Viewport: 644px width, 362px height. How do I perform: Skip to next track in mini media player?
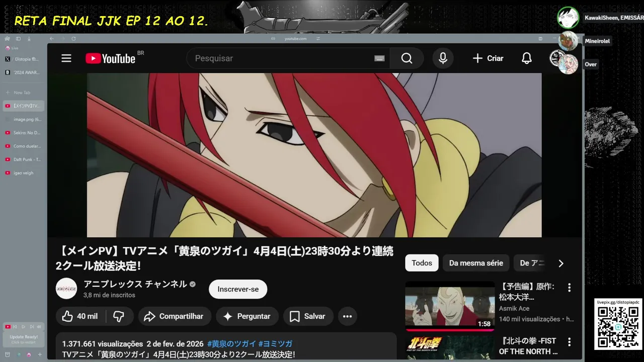[x=32, y=327]
